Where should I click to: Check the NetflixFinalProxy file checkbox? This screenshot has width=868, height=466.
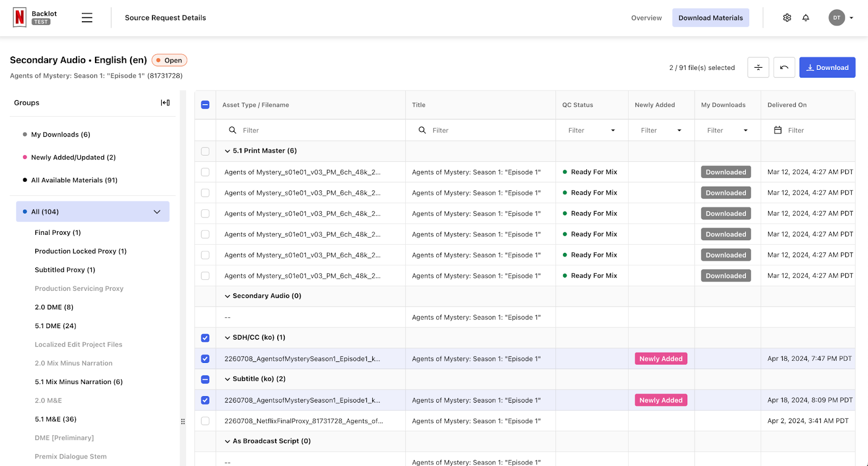pos(205,421)
